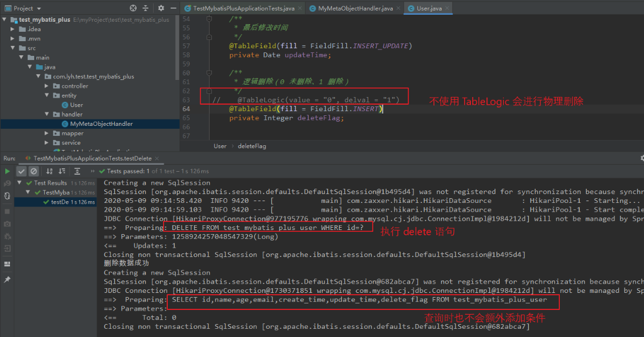Sort tests alphabetically
The height and width of the screenshot is (337, 644).
[49, 171]
